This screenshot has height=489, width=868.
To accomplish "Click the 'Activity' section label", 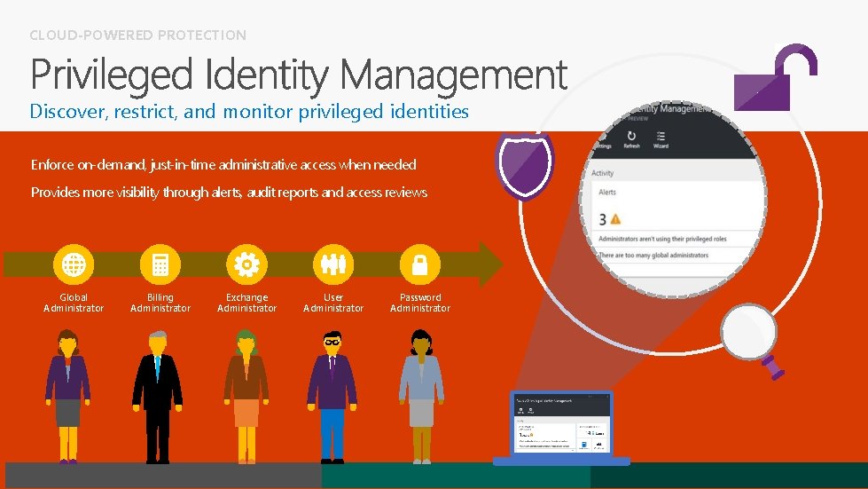I will 602,173.
